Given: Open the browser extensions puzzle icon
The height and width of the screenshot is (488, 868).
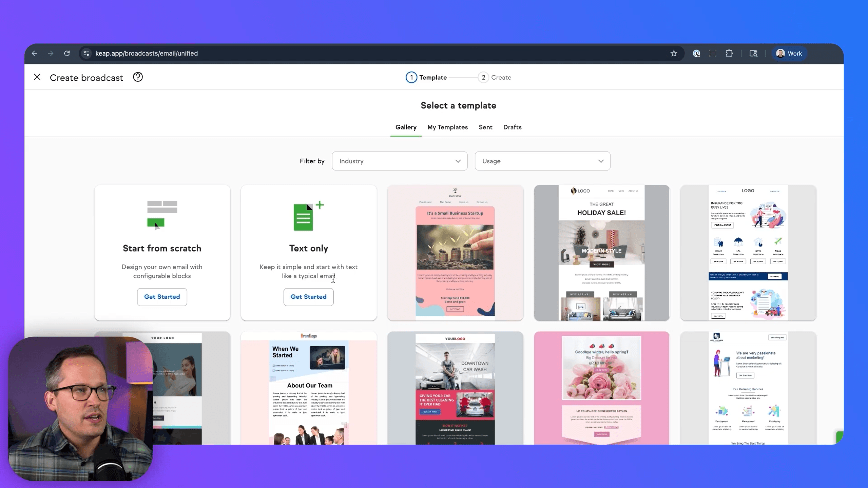Looking at the screenshot, I should point(729,53).
